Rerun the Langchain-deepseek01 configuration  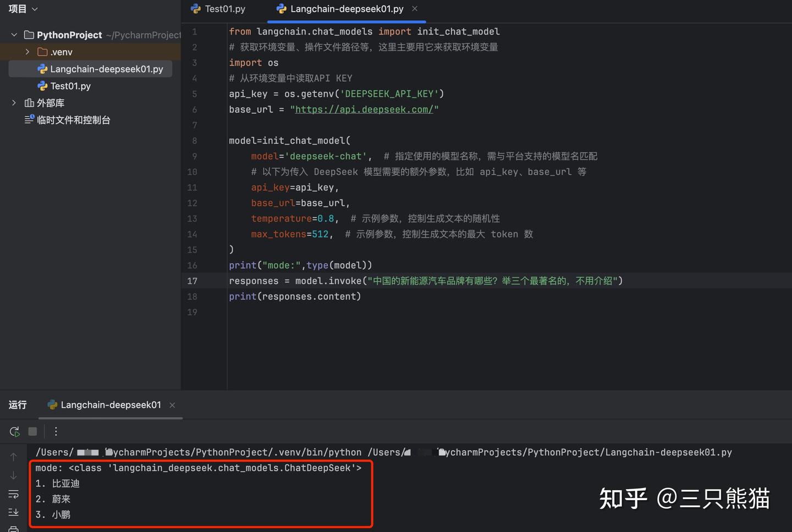tap(14, 432)
